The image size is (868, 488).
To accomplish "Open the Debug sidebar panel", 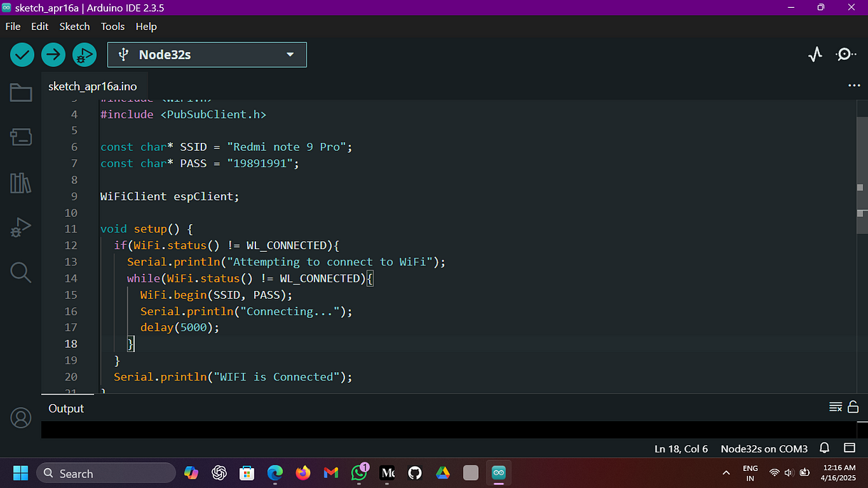I will [21, 228].
